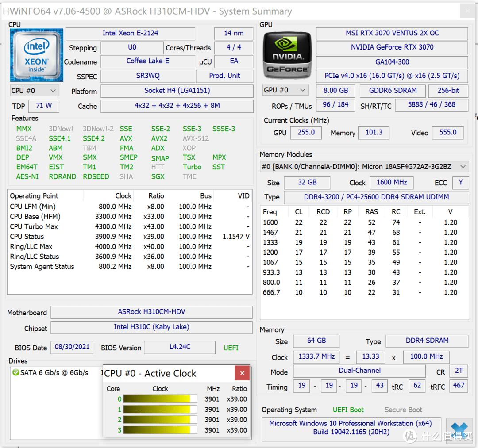Click the Socket H4 (LGA1151) platform field
Viewport: 478px width, 448px height.
click(177, 91)
